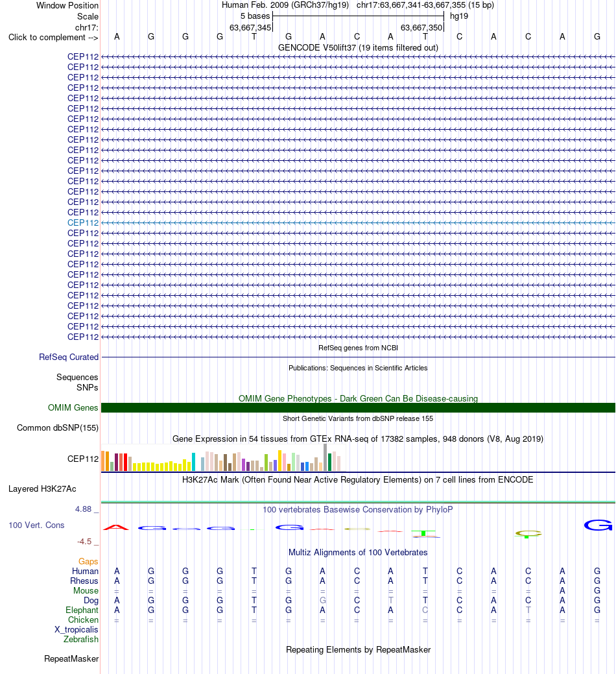
Task: Click the dark green OMIM Genes bar
Action: [359, 408]
